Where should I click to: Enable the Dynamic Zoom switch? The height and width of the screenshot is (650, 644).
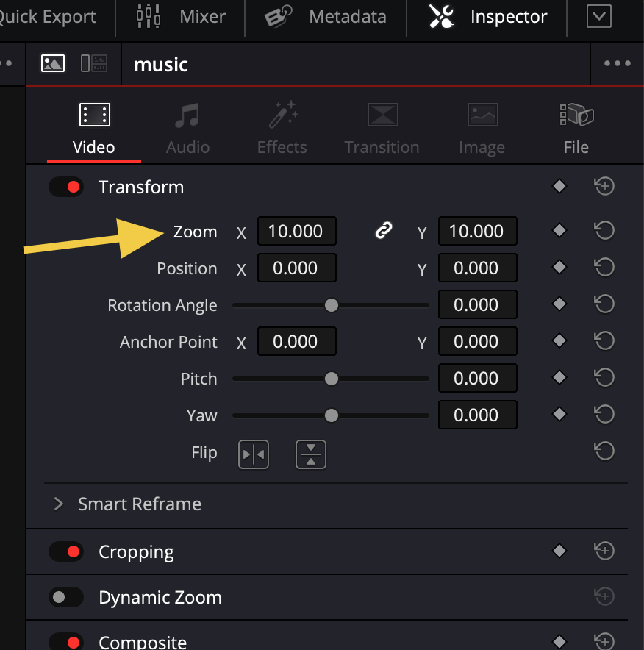coord(66,597)
